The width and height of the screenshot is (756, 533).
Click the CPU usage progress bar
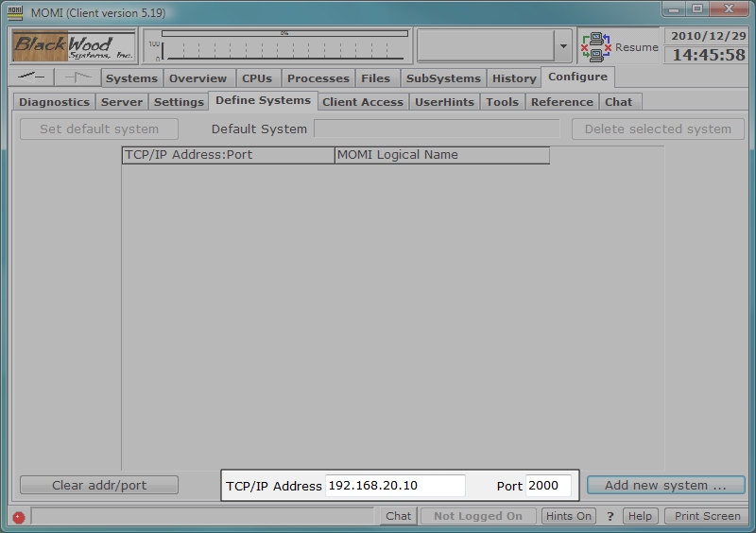(x=284, y=33)
